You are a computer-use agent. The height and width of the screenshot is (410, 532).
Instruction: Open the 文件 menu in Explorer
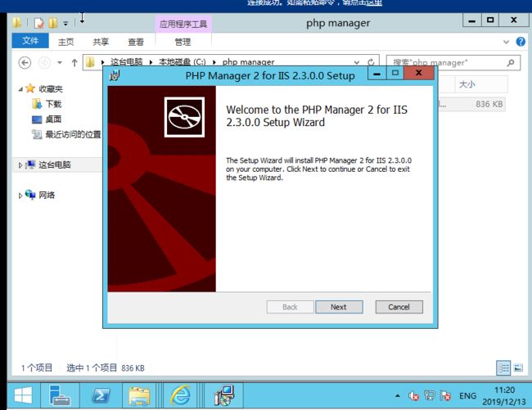click(x=30, y=41)
